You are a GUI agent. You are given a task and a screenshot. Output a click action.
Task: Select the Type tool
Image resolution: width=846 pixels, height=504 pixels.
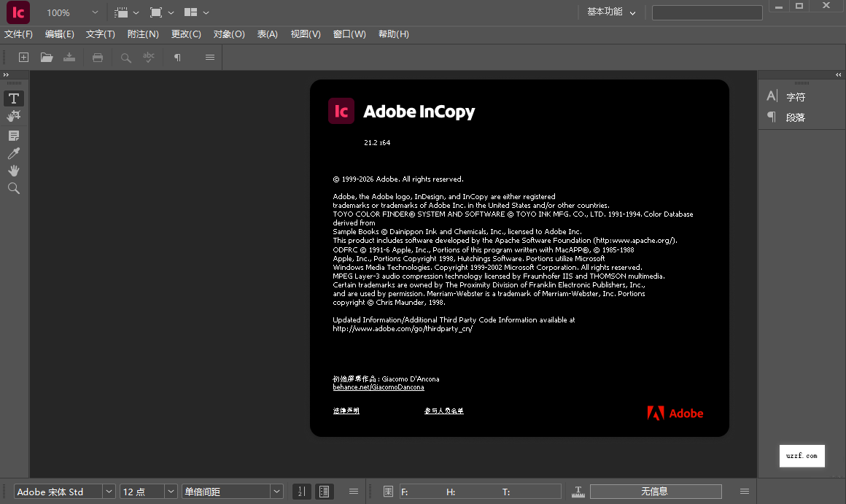(x=13, y=98)
